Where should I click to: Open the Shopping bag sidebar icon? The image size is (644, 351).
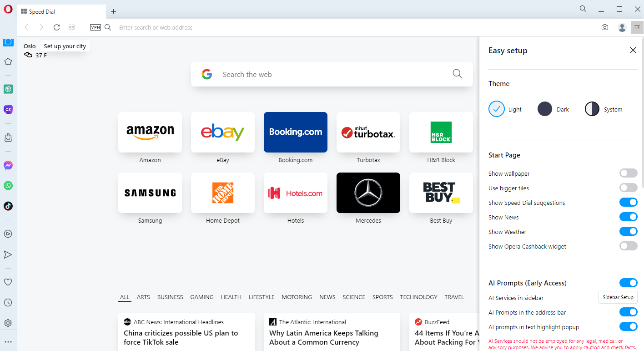click(8, 137)
